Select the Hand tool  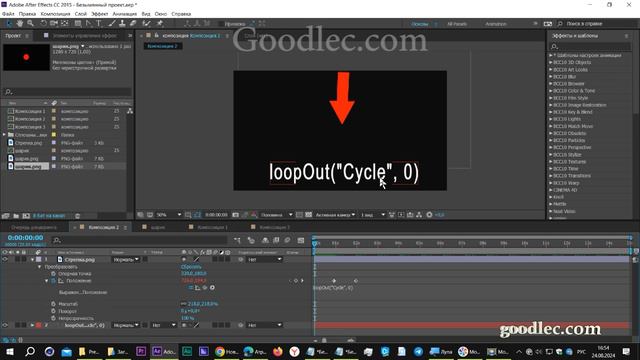click(x=20, y=24)
